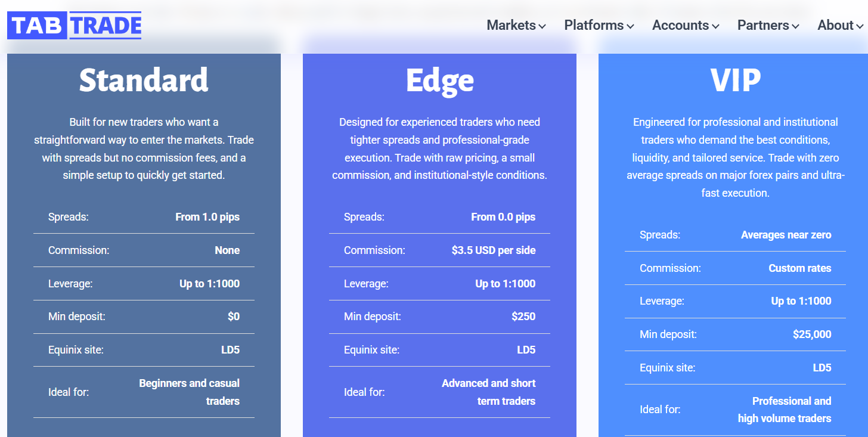Click Edge's '$250' minimum deposit value

point(523,317)
